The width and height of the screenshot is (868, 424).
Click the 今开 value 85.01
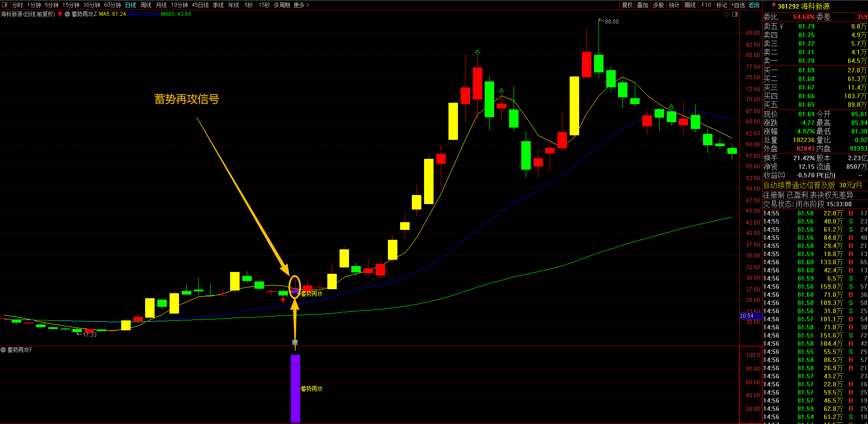[x=859, y=114]
